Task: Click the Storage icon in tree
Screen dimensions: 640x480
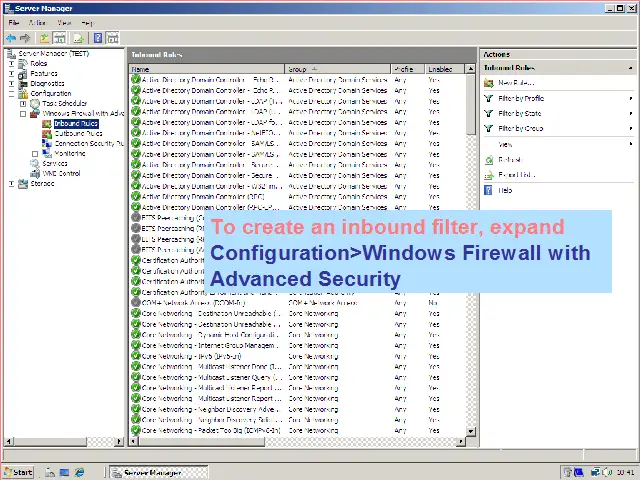Action: pos(23,184)
